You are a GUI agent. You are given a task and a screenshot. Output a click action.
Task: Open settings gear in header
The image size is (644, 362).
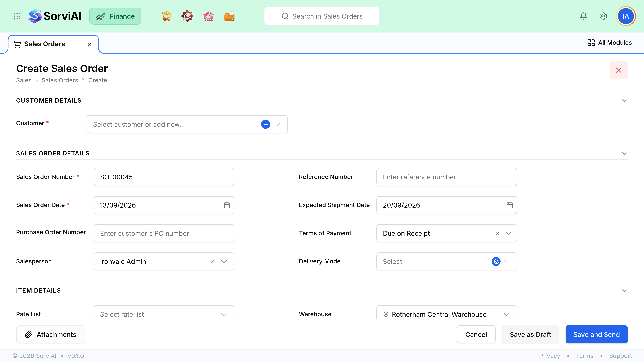[604, 16]
